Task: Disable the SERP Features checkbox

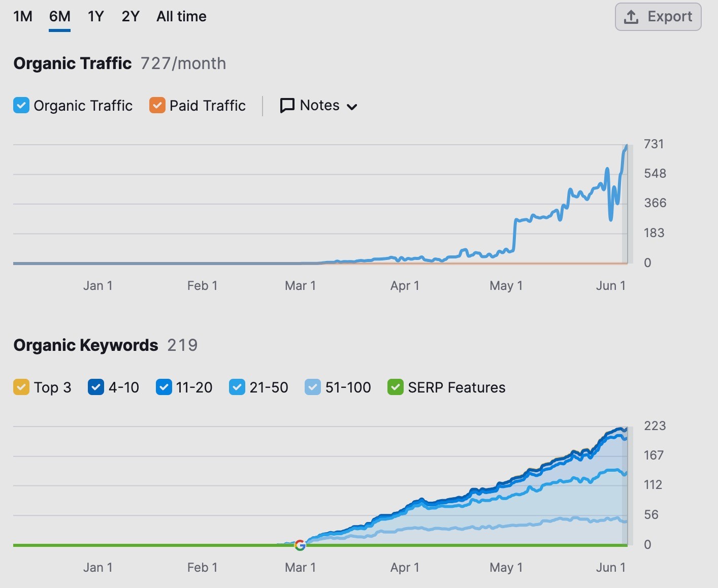Action: pyautogui.click(x=396, y=387)
